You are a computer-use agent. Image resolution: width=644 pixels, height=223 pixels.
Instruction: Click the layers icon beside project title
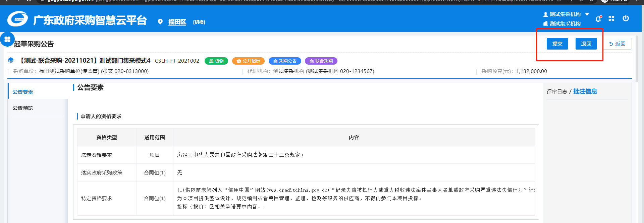(11, 60)
